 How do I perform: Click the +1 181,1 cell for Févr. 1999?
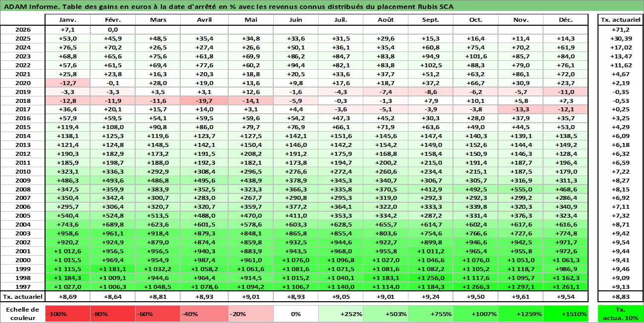[x=113, y=269]
